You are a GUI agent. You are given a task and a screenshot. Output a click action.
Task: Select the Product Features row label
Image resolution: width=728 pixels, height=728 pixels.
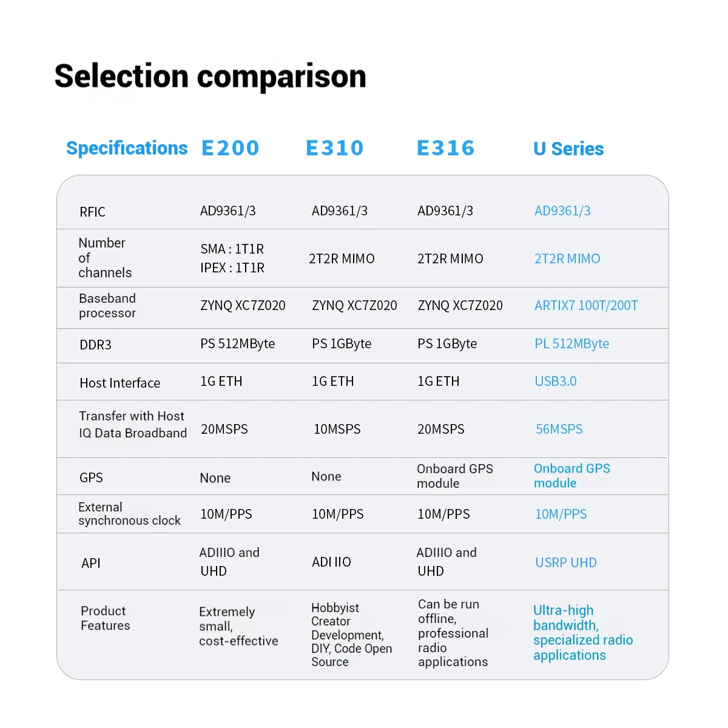click(105, 618)
